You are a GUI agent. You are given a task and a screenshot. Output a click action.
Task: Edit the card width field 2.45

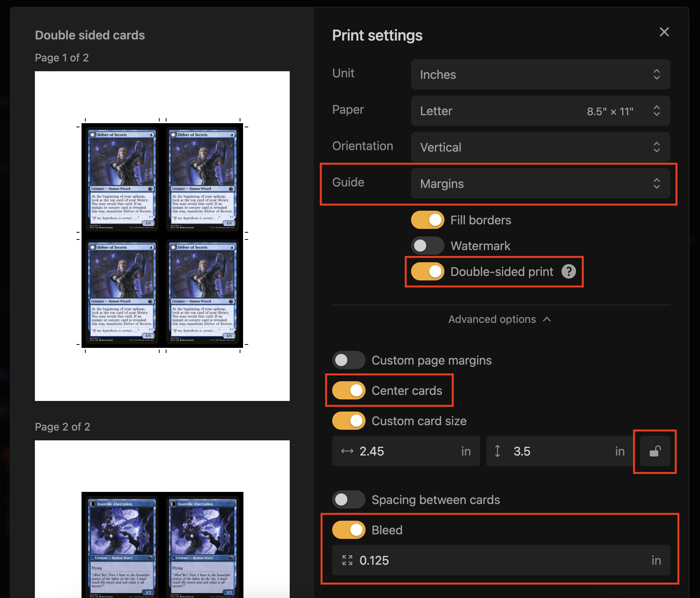pyautogui.click(x=406, y=451)
